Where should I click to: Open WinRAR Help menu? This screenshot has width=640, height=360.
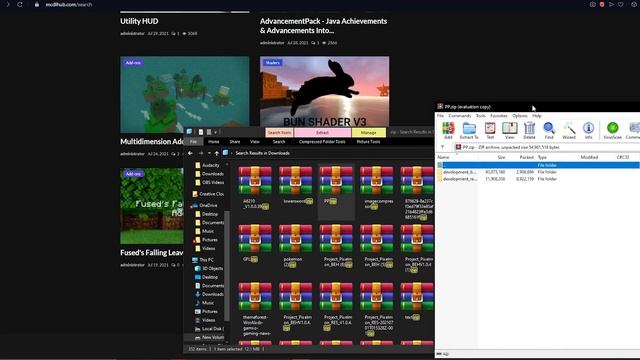pyautogui.click(x=537, y=116)
